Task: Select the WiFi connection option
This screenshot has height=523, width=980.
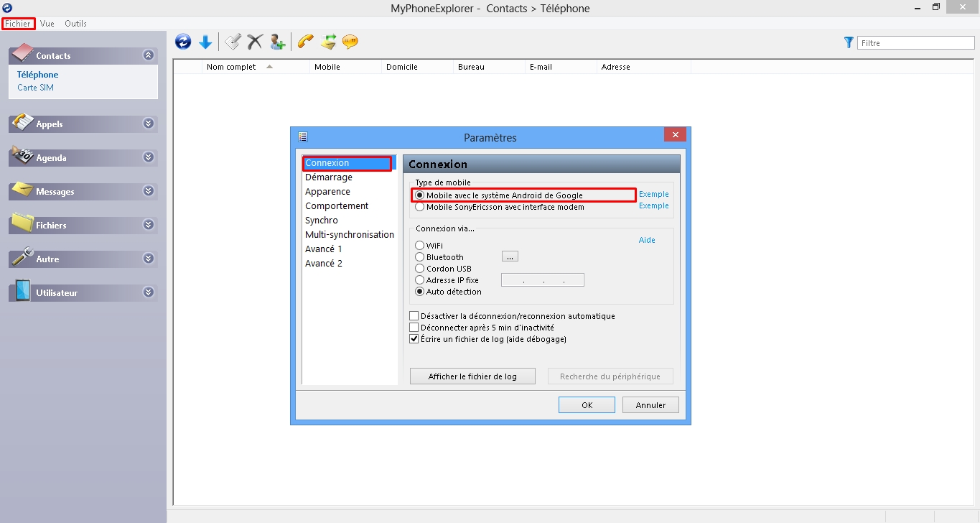Action: point(420,246)
